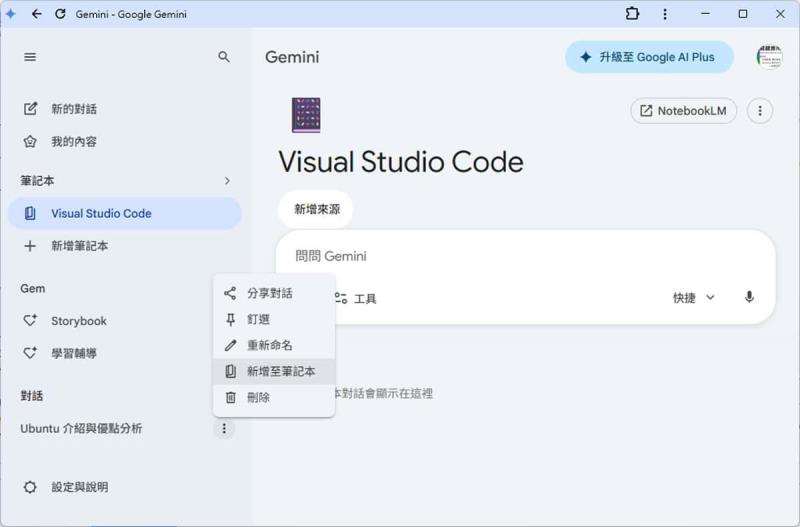Open the 工具 tools selector
Viewport: 800px width, 527px height.
tap(356, 298)
